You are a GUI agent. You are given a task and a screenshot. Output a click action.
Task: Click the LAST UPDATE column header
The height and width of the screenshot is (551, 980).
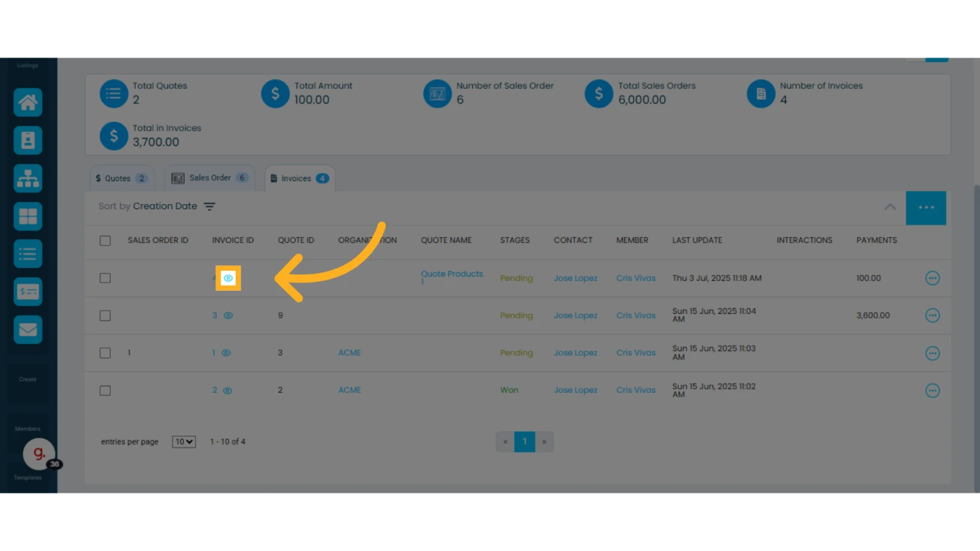[x=697, y=240]
